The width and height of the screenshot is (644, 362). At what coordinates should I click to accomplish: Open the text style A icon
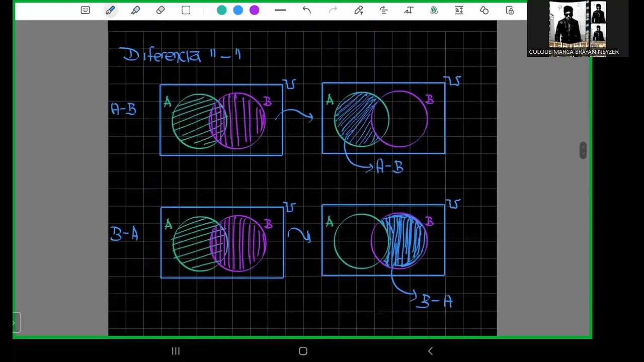(x=434, y=10)
